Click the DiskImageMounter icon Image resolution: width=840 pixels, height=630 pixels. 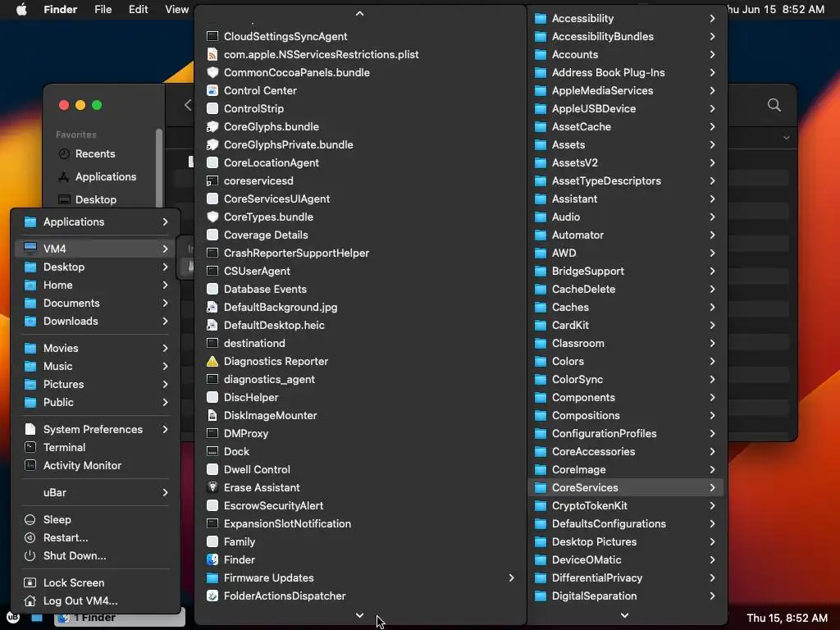point(212,415)
